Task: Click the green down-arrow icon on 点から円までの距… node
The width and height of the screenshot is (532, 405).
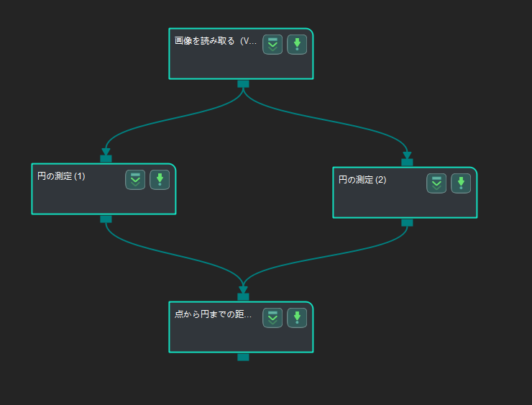Action: [297, 318]
